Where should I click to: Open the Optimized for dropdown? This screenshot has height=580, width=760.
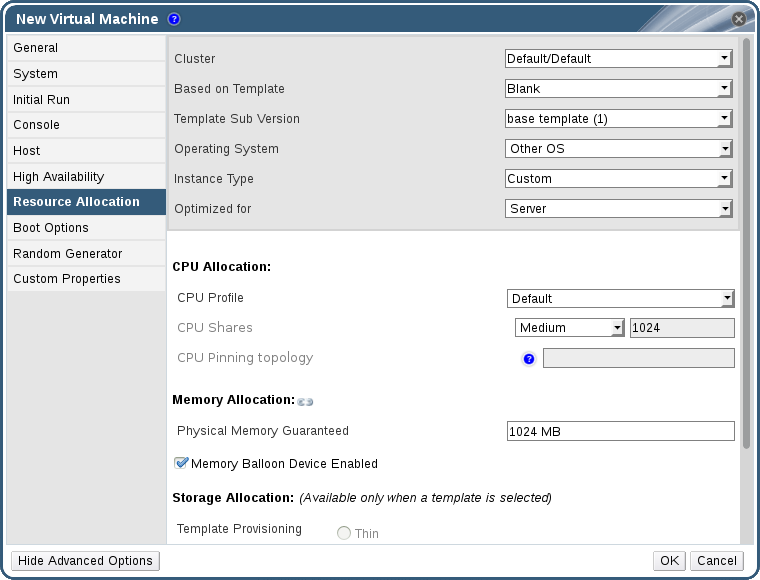point(619,209)
